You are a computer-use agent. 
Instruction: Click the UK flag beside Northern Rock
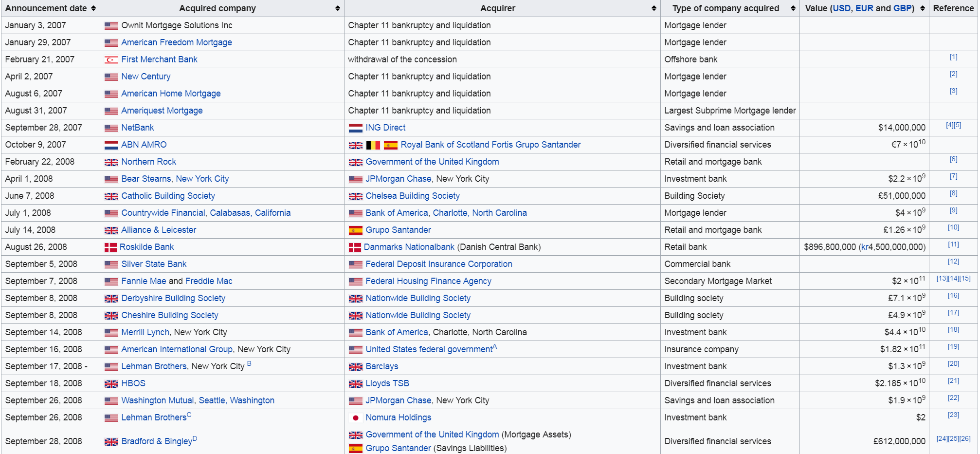pyautogui.click(x=111, y=162)
